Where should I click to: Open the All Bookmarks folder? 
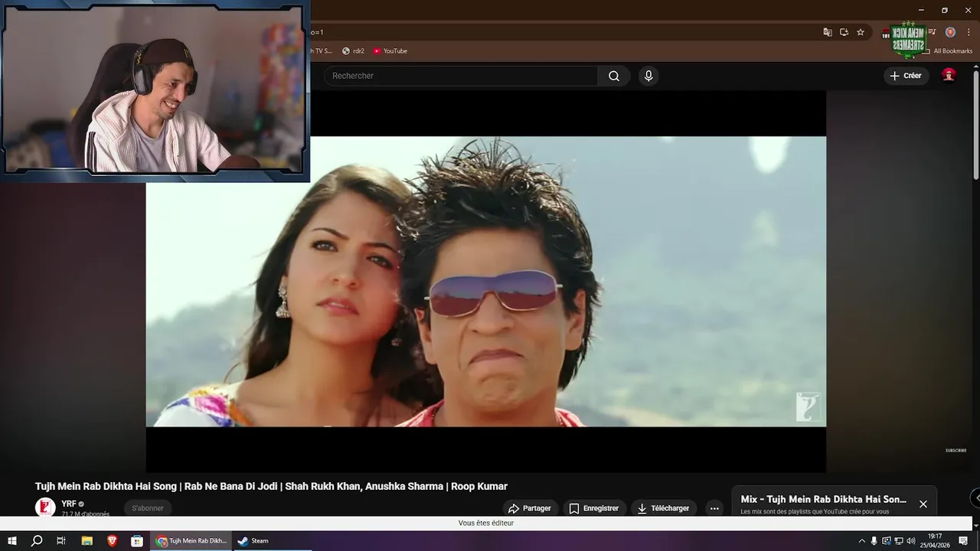(x=947, y=51)
